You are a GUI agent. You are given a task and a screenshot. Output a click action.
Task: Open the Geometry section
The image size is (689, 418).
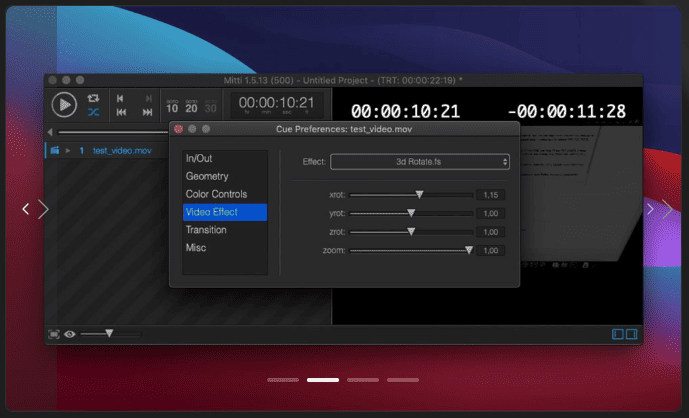[225, 176]
